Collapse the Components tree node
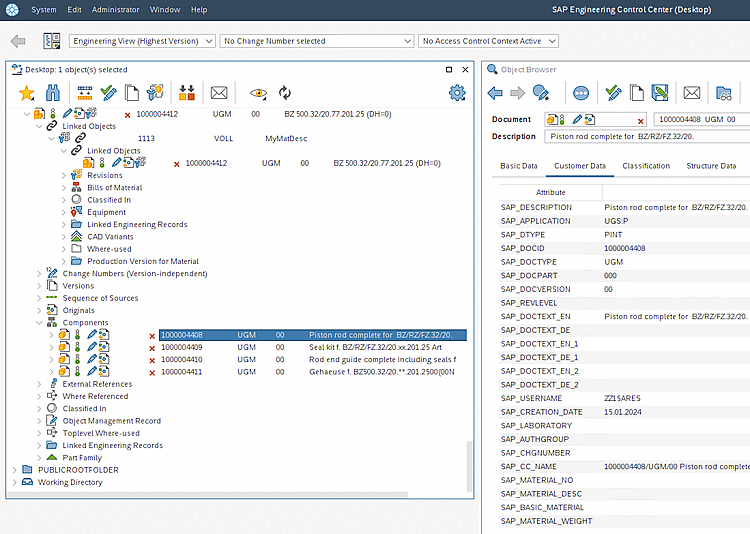The height and width of the screenshot is (534, 750). point(40,323)
